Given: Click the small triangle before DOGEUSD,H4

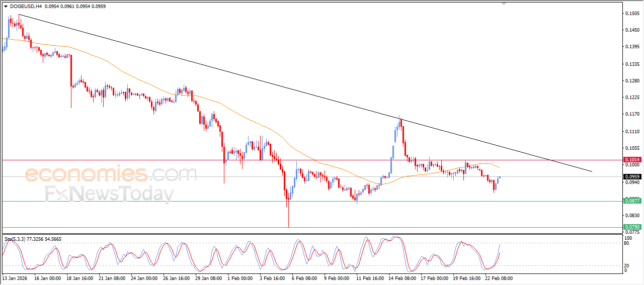Looking at the screenshot, I should pos(6,7).
